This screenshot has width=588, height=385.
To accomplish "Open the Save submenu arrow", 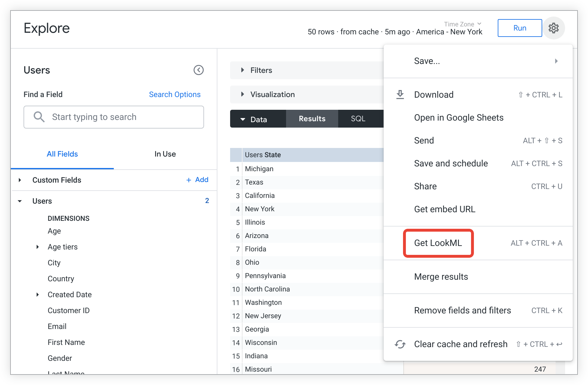I will pos(556,61).
